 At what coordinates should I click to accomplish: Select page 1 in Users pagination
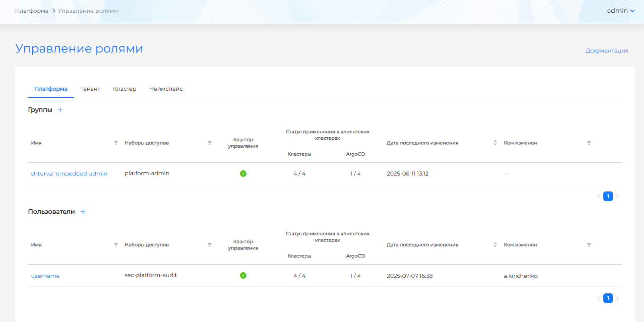pyautogui.click(x=608, y=298)
